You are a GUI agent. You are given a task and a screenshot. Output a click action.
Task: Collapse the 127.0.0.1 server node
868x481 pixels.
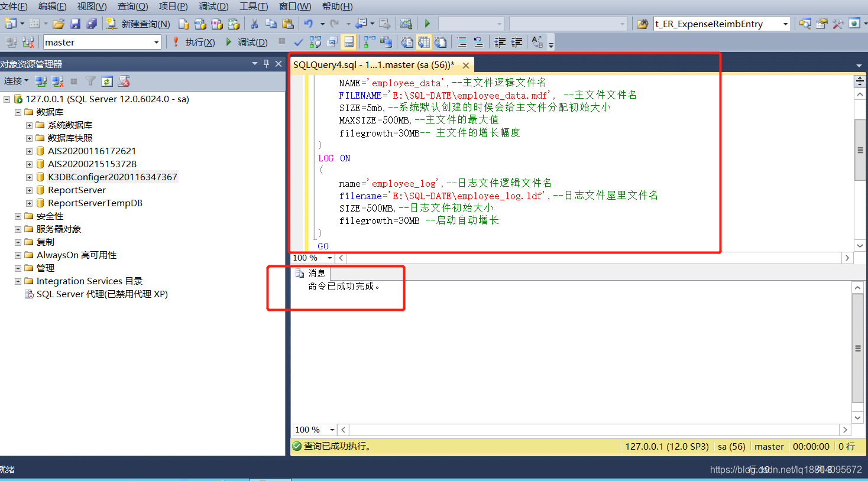point(7,99)
